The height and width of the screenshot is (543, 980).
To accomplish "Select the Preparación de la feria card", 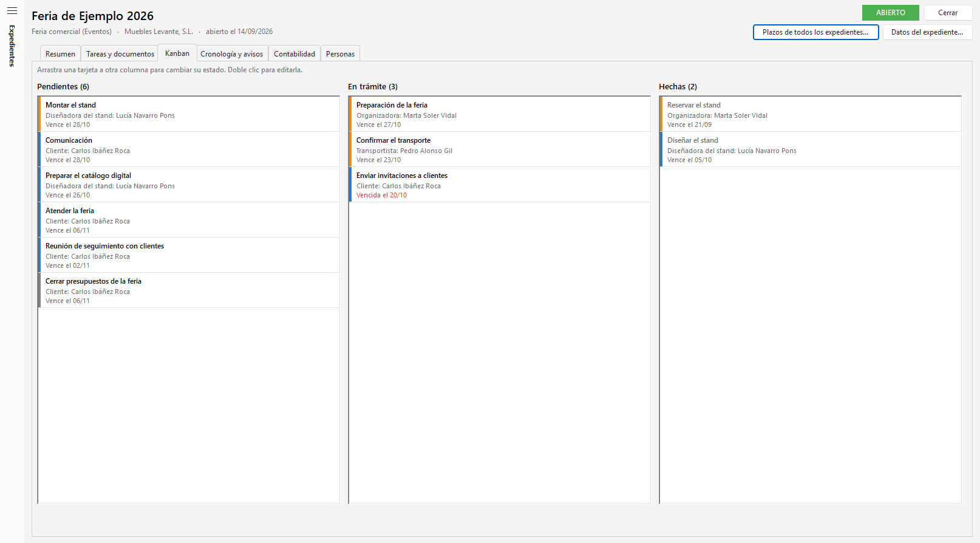I will coord(500,114).
